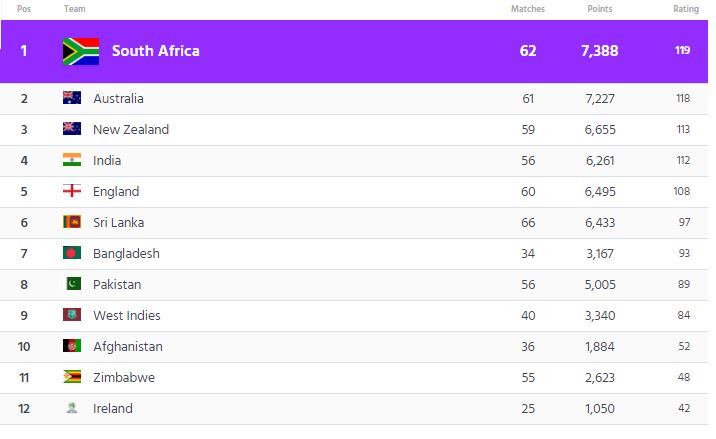716x439 pixels.
Task: Click the Pos column header
Action: pyautogui.click(x=23, y=8)
